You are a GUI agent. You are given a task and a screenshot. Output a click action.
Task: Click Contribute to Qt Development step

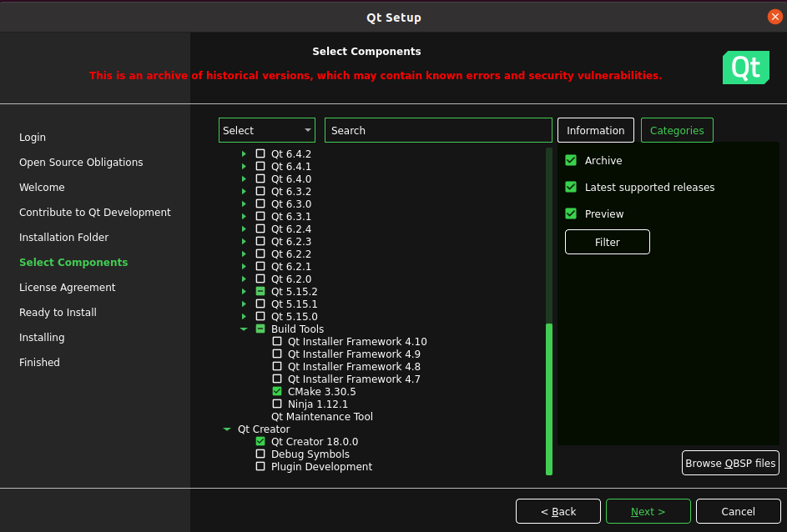95,213
